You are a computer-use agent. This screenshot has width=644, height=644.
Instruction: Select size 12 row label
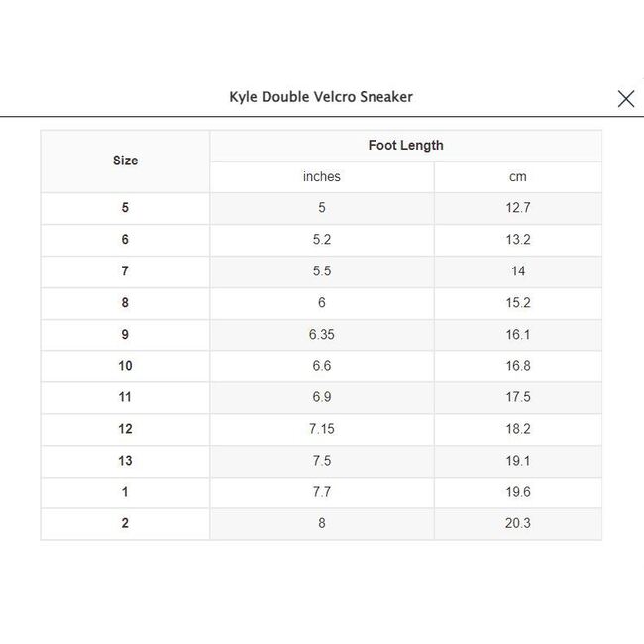point(125,429)
